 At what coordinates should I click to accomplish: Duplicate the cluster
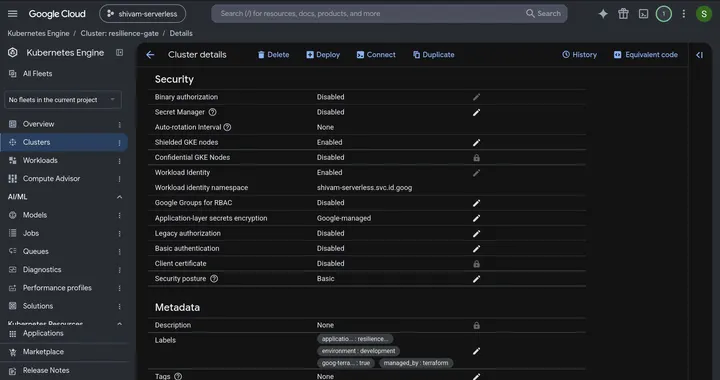(433, 55)
